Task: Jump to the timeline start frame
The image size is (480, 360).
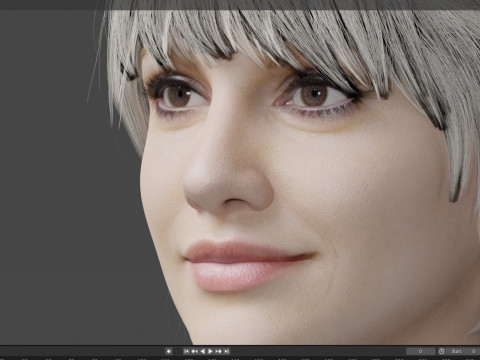Action: point(187,351)
